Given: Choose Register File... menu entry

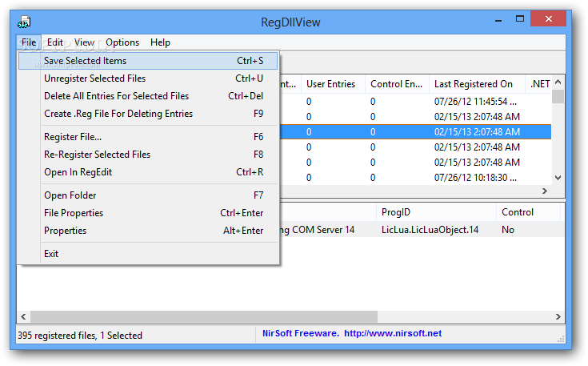Looking at the screenshot, I should point(148,137).
